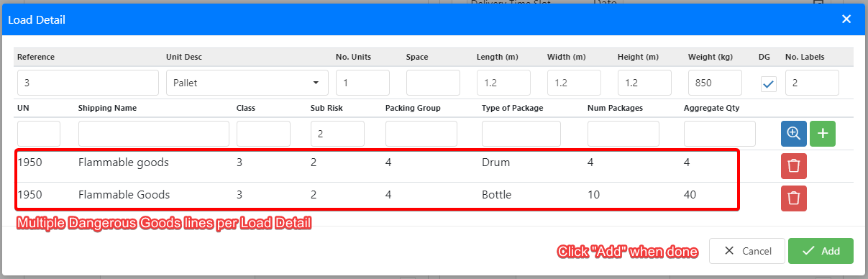This screenshot has width=868, height=279.
Task: Select the 'Flammable goods' shipping name cell
Action: coord(124,163)
